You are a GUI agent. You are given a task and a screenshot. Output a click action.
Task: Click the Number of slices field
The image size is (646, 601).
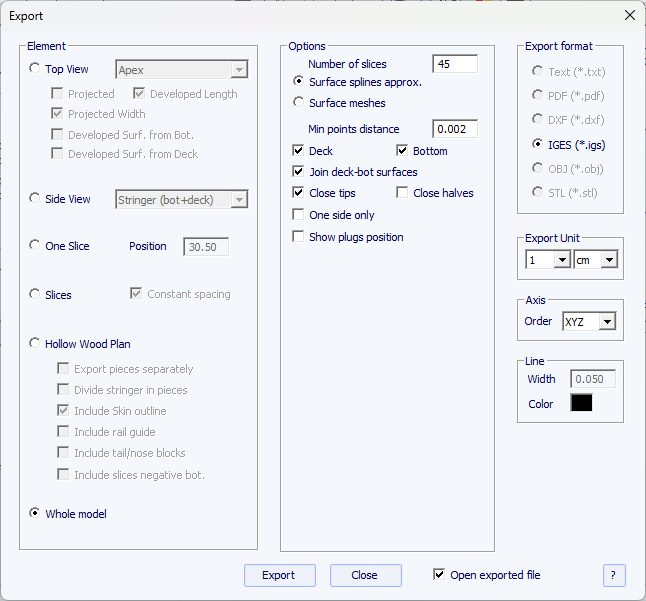(455, 64)
